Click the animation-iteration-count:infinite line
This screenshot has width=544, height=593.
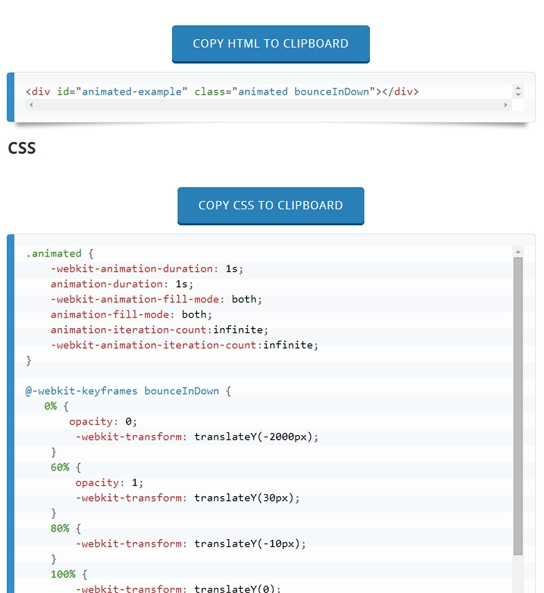click(x=159, y=330)
